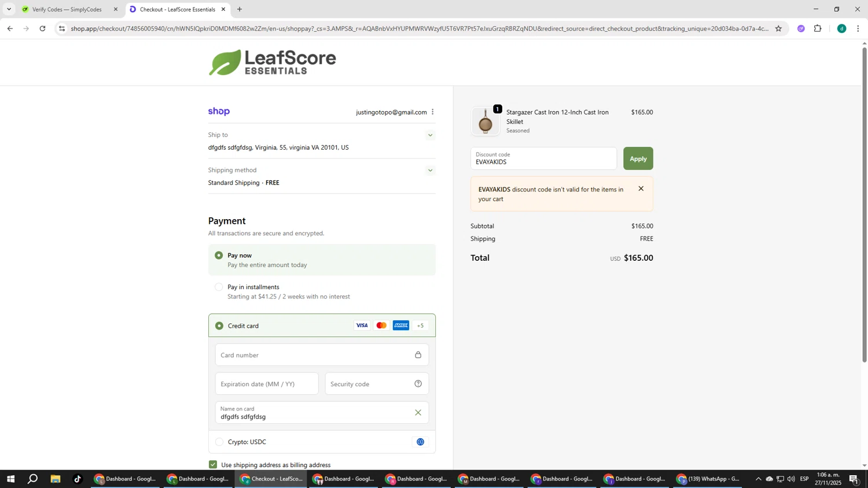The width and height of the screenshot is (868, 488).
Task: Click the Security code field
Action: [377, 384]
